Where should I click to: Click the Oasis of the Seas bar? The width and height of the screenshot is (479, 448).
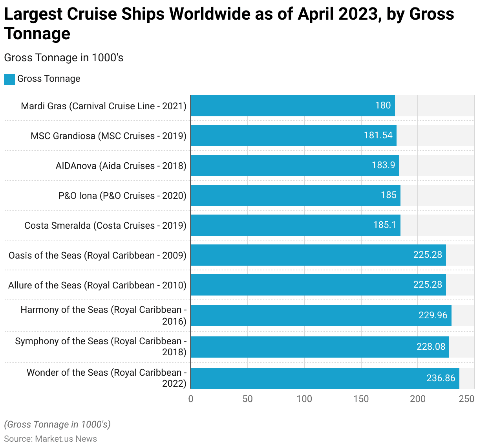pos(318,255)
